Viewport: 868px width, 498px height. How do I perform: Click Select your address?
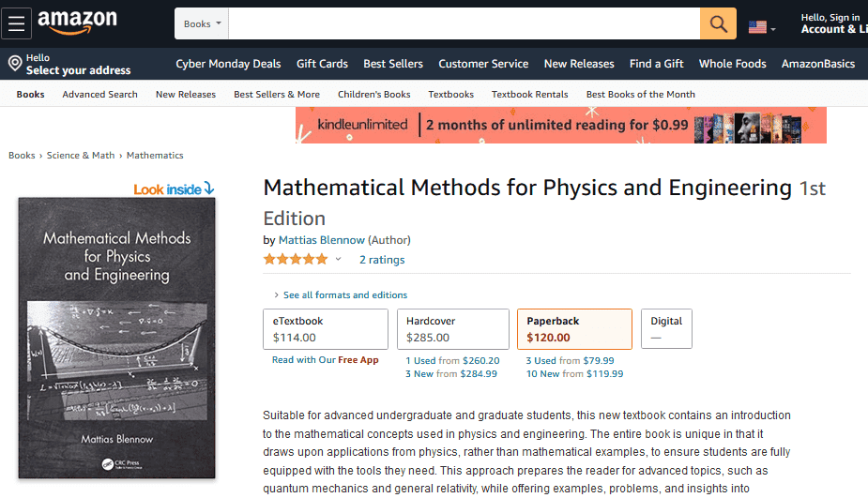point(78,70)
